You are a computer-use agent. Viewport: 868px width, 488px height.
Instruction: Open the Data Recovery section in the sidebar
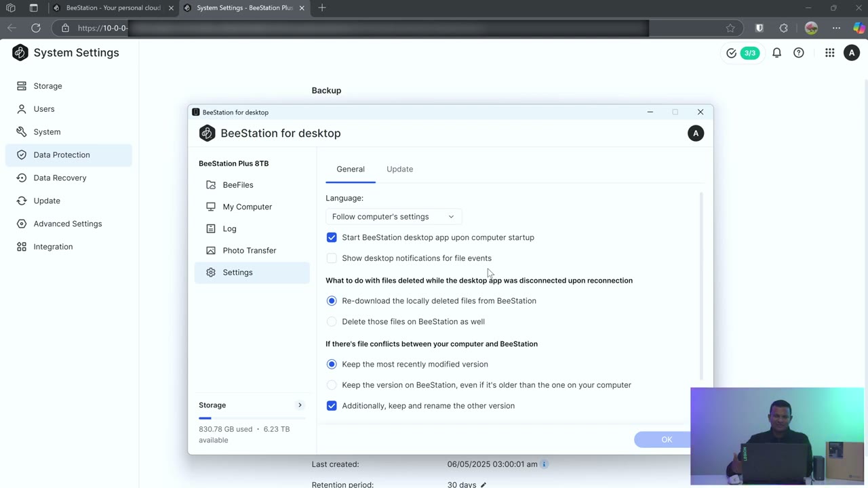(x=60, y=178)
